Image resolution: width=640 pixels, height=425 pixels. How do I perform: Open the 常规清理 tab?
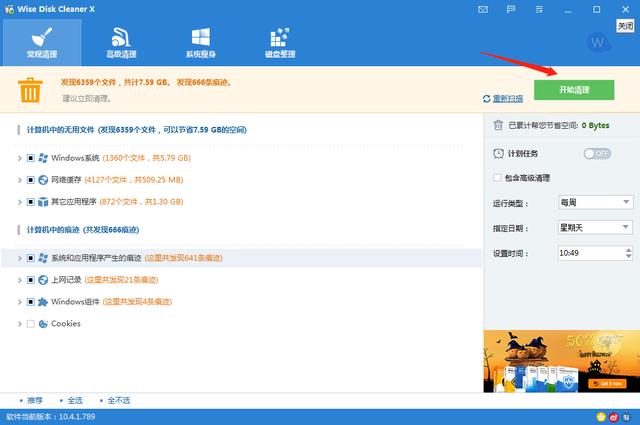[x=42, y=42]
